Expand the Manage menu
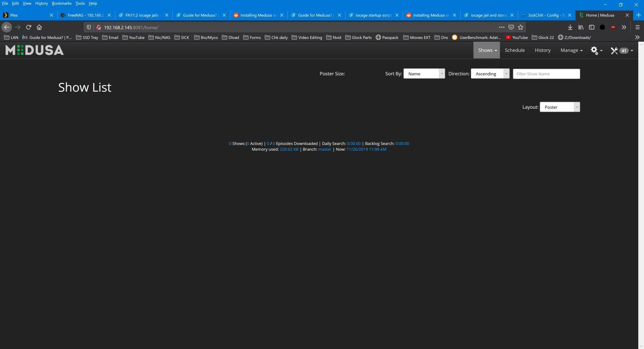The width and height of the screenshot is (644, 349). 571,50
